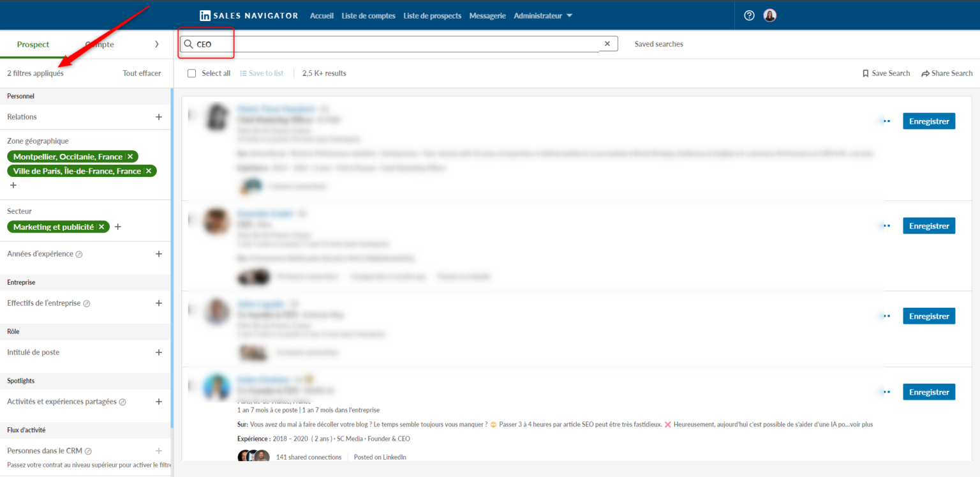The image size is (980, 477).
Task: Remove Montpellier, Occitanie, France filter
Action: point(130,156)
